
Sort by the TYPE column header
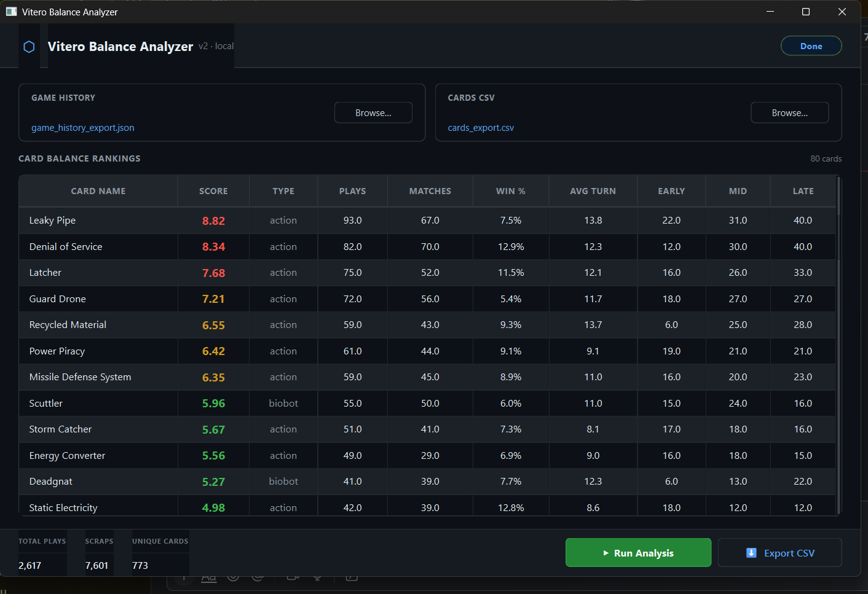point(283,191)
